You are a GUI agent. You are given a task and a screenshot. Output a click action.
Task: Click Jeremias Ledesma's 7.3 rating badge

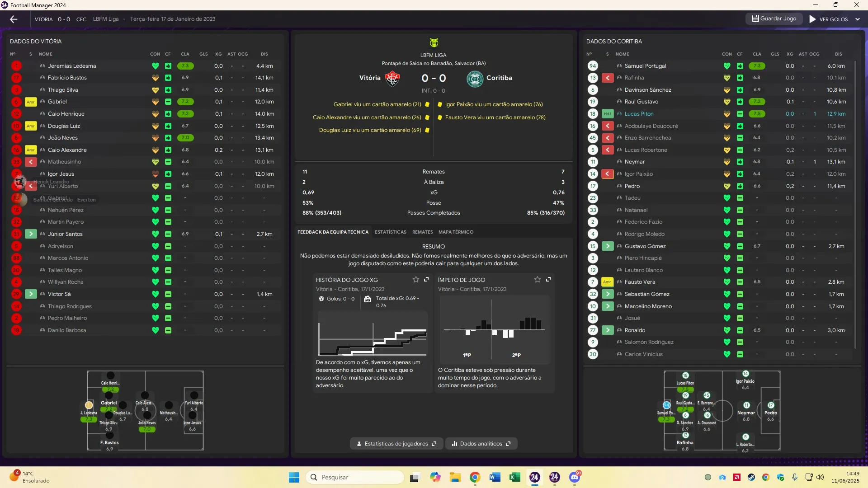point(185,66)
